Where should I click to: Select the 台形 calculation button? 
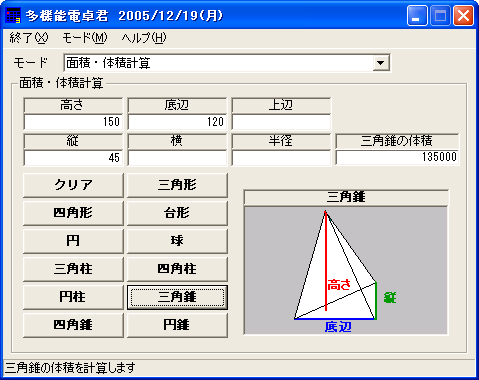click(177, 213)
